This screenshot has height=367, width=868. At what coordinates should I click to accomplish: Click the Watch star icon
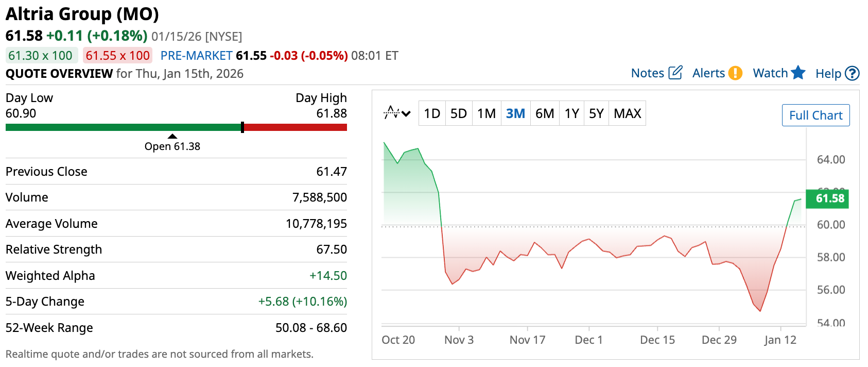click(x=798, y=73)
